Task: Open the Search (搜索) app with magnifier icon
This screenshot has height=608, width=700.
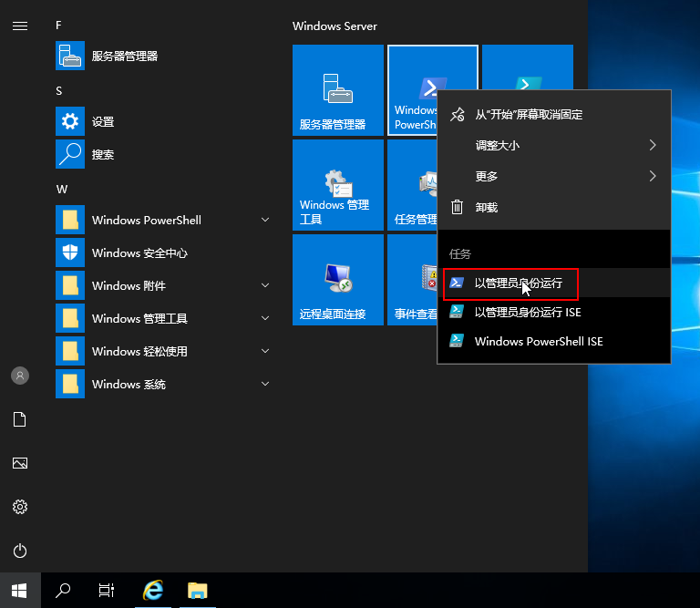Action: [70, 154]
